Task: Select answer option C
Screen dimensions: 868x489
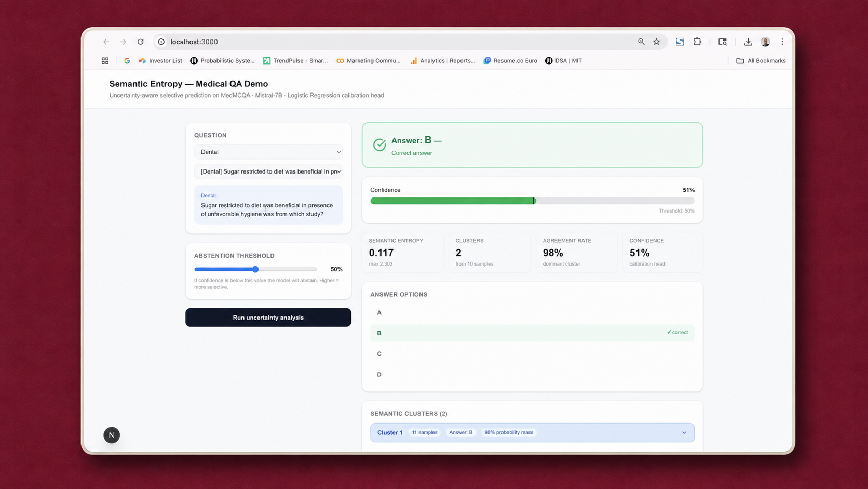Action: pyautogui.click(x=532, y=353)
